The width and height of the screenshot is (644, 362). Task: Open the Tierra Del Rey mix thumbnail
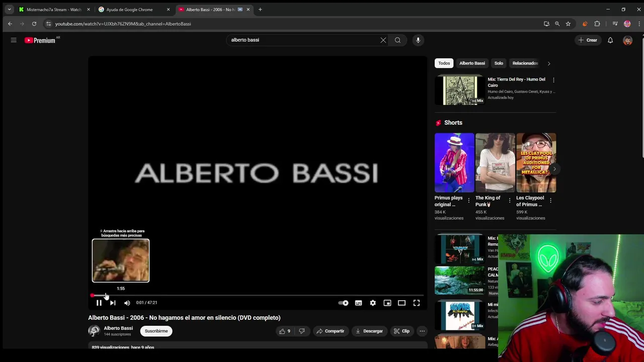[460, 90]
